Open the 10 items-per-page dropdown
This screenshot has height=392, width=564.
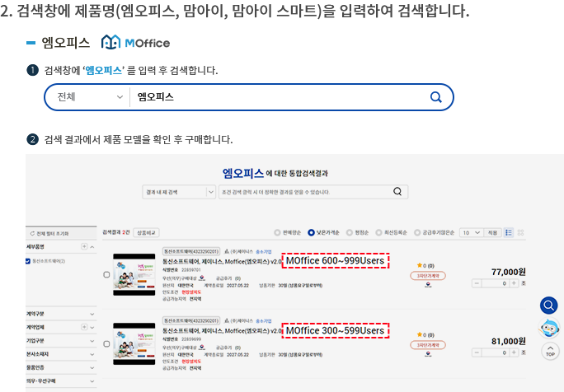pos(472,233)
